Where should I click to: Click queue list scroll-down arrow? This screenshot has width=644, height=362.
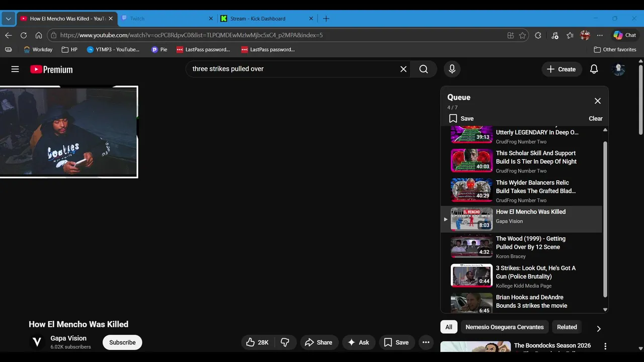pyautogui.click(x=605, y=310)
